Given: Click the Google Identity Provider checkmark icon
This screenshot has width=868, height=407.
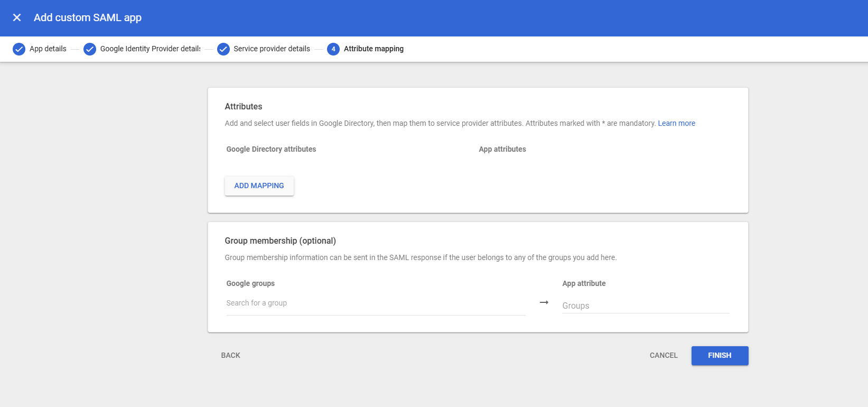Looking at the screenshot, I should click(x=90, y=49).
